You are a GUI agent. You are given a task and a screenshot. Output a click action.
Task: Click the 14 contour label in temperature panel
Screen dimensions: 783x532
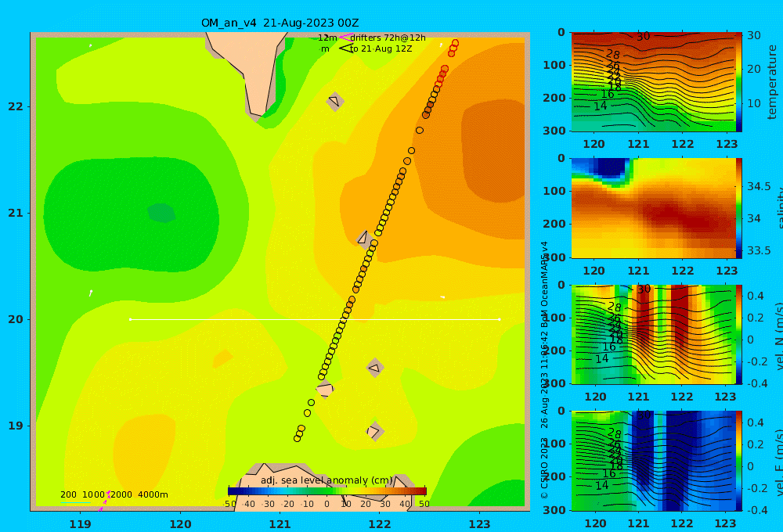click(x=601, y=106)
